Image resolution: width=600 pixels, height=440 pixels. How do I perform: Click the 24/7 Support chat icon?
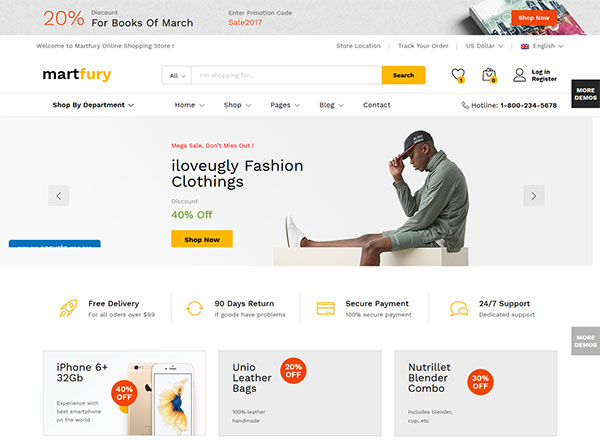click(458, 308)
